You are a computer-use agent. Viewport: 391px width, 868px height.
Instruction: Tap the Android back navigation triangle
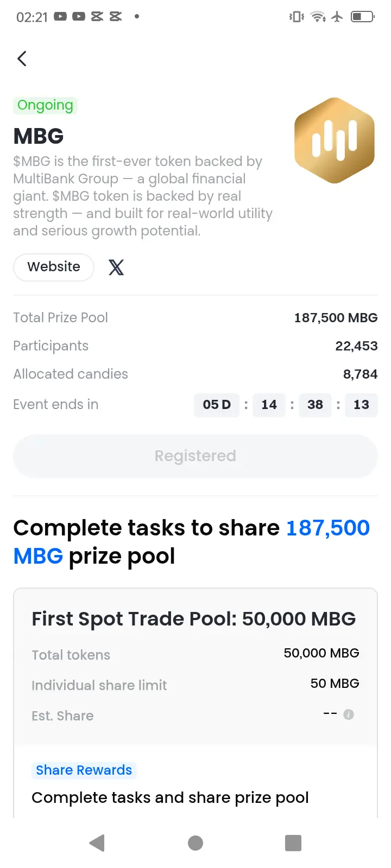97,843
